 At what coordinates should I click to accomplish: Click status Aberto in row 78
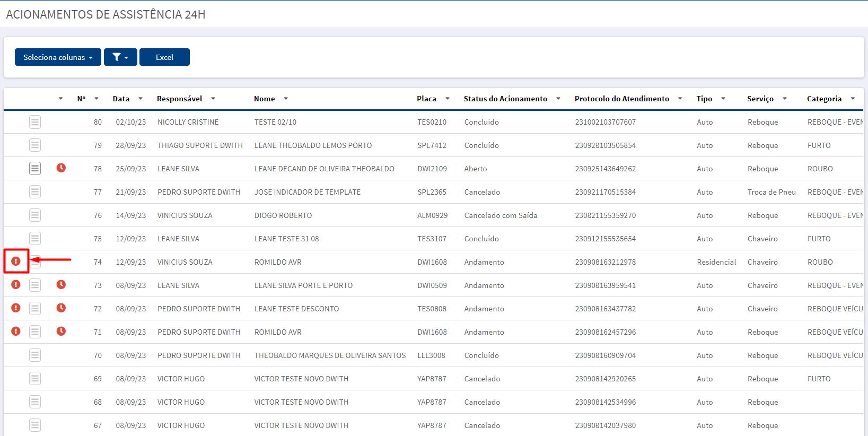click(x=476, y=169)
